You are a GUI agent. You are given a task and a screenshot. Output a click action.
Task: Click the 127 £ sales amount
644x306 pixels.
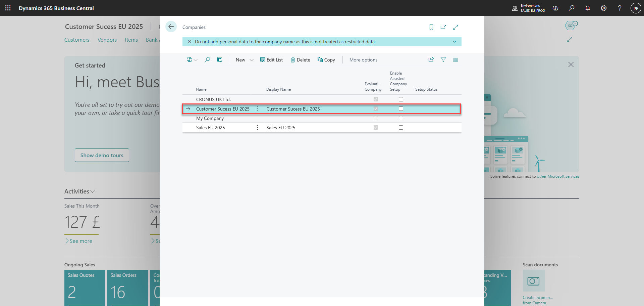[x=82, y=222]
